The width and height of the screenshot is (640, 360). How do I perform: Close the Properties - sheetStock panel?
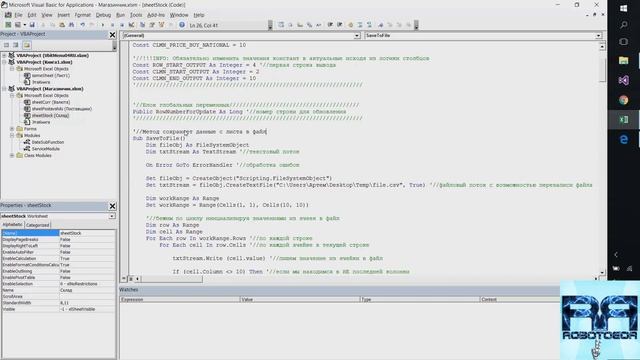coord(113,206)
